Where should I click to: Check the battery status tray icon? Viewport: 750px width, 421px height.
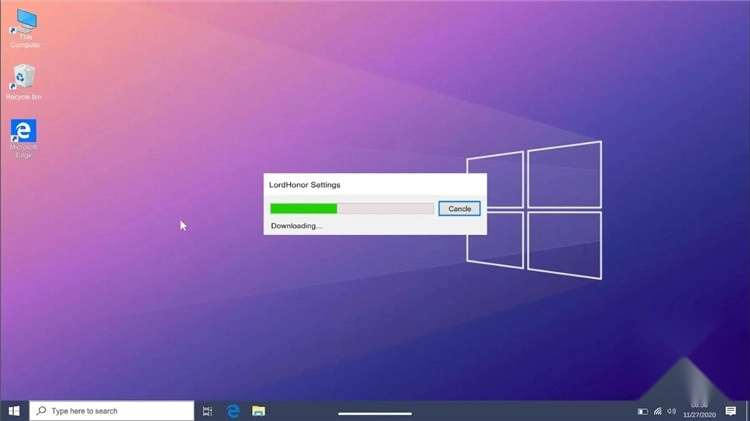[643, 411]
